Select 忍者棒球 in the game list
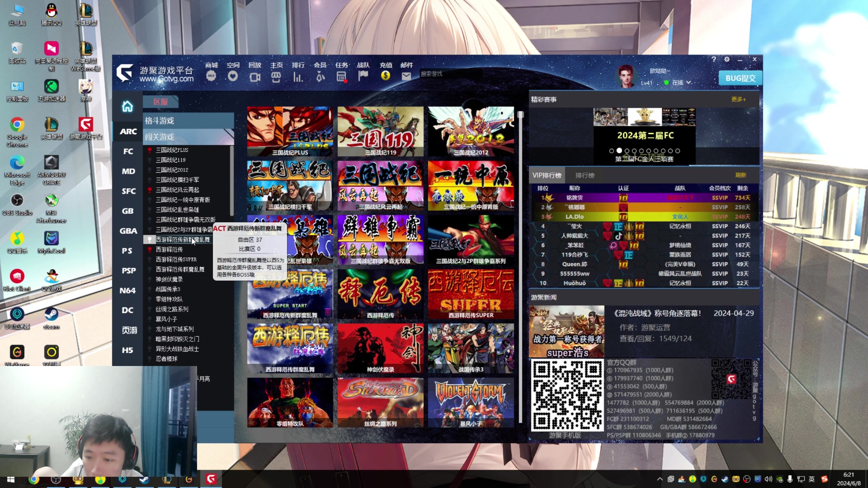The width and height of the screenshot is (868, 488). click(166, 359)
